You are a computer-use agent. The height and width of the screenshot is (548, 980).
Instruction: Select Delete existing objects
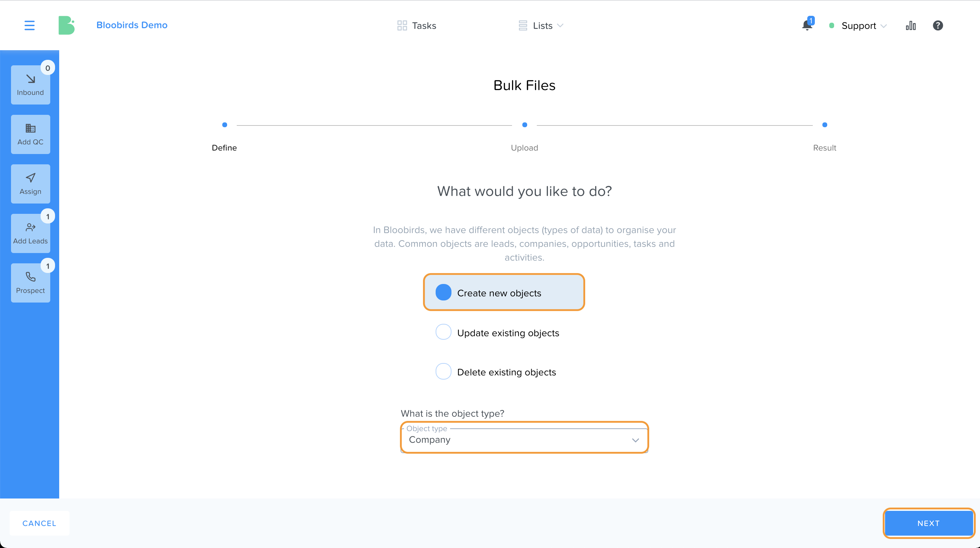coord(496,372)
